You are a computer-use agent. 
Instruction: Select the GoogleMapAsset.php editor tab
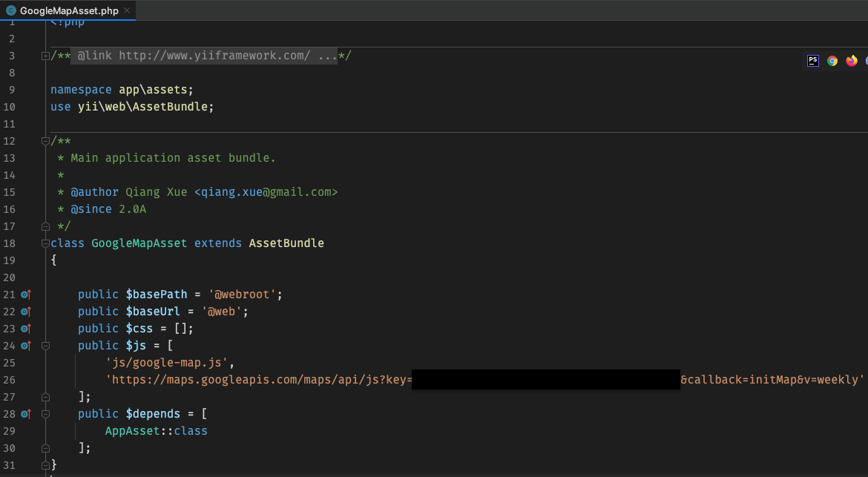pos(69,10)
